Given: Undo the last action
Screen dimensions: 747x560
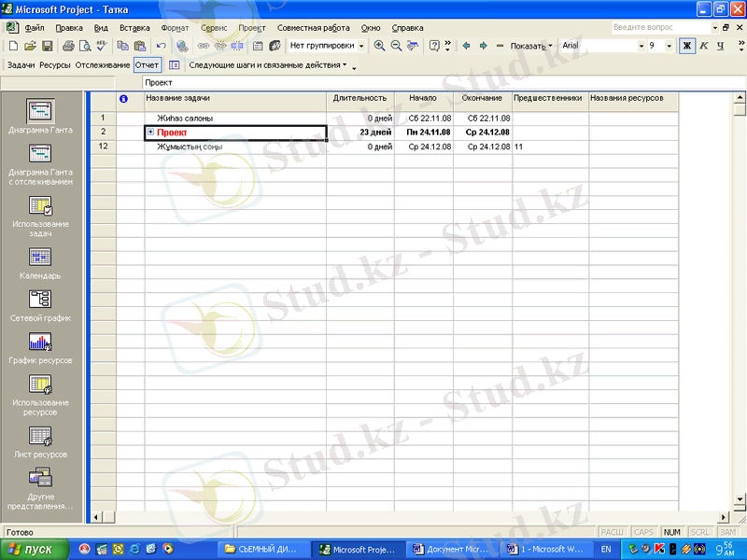Looking at the screenshot, I should (x=161, y=46).
